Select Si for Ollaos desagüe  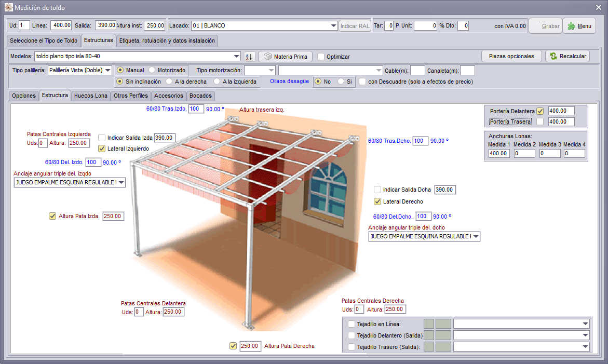(341, 82)
